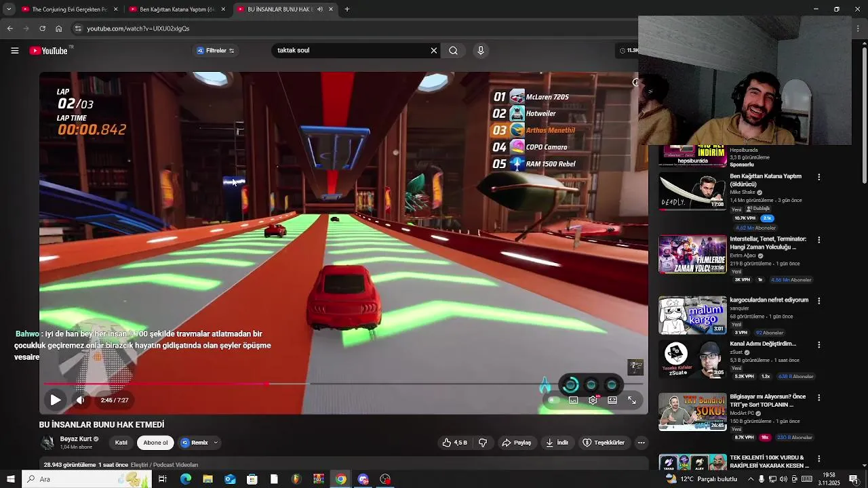Open options for Ben Kağıttan Katana video
Viewport: 868px width, 488px height.
point(818,177)
